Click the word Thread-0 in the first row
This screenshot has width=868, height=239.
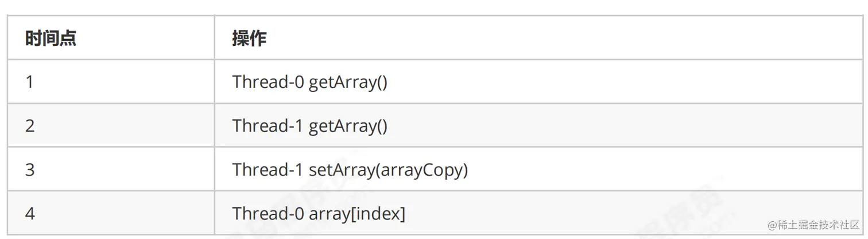pyautogui.click(x=268, y=82)
